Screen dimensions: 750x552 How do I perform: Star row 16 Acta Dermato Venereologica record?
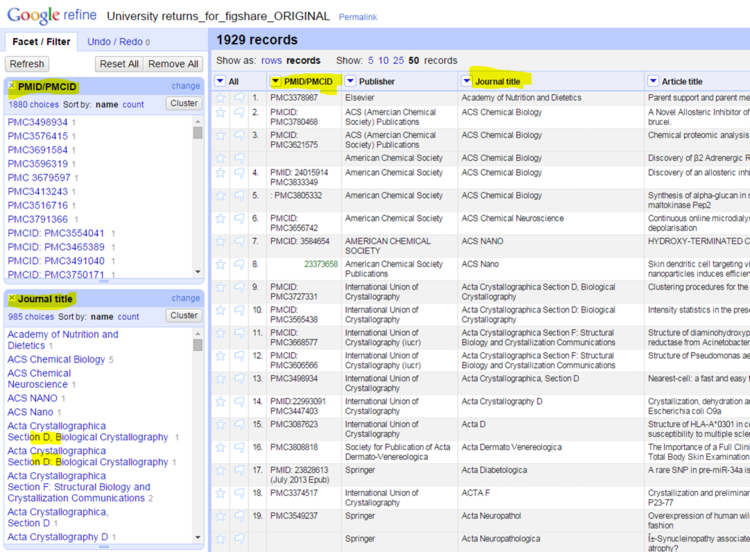coord(220,448)
